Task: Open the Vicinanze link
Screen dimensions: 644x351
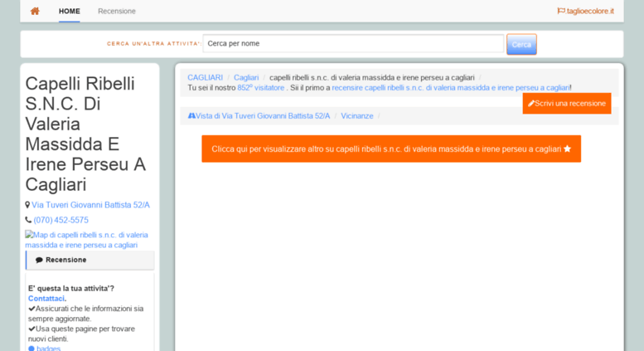Action: (357, 116)
